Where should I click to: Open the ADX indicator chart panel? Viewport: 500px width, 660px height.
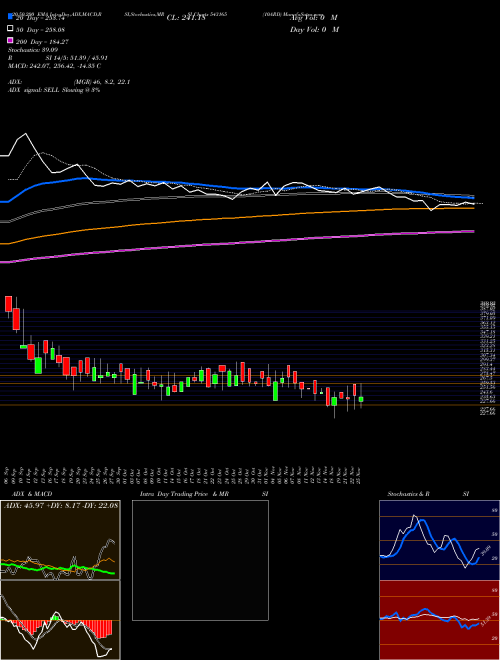60,540
